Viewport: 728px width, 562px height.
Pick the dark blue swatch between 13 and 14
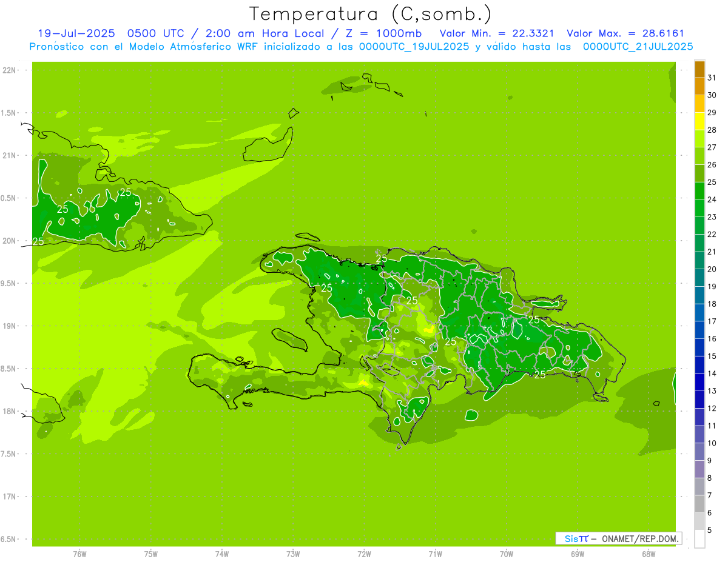(700, 383)
